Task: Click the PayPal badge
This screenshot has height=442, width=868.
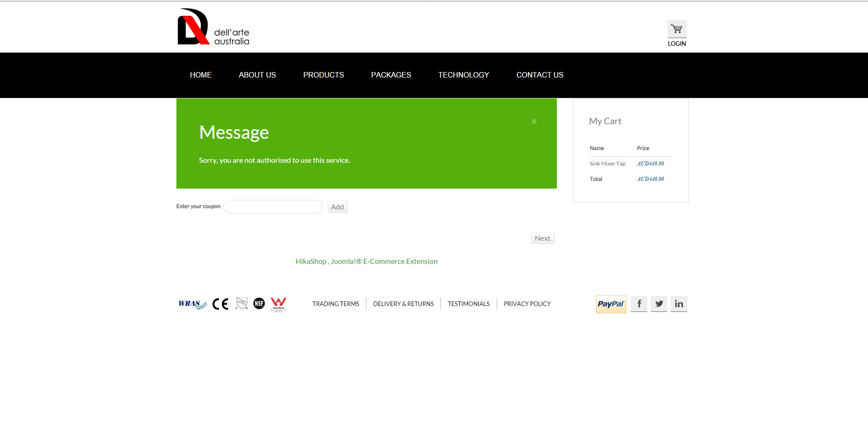Action: [x=611, y=304]
